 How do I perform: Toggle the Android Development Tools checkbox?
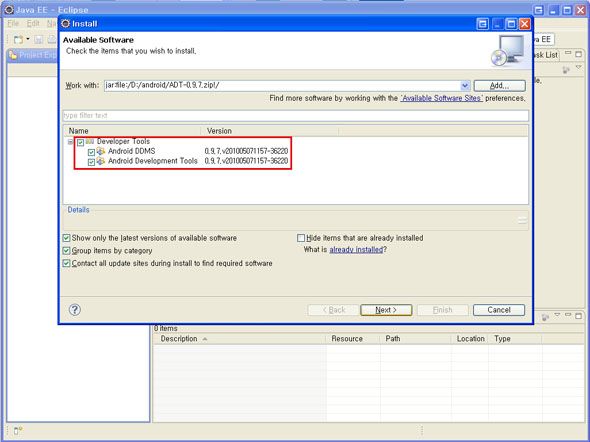(91, 162)
